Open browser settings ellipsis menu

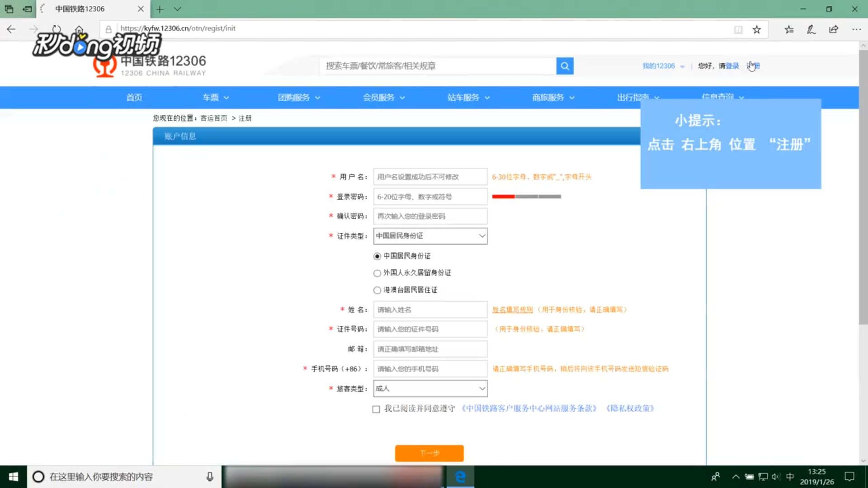click(856, 30)
